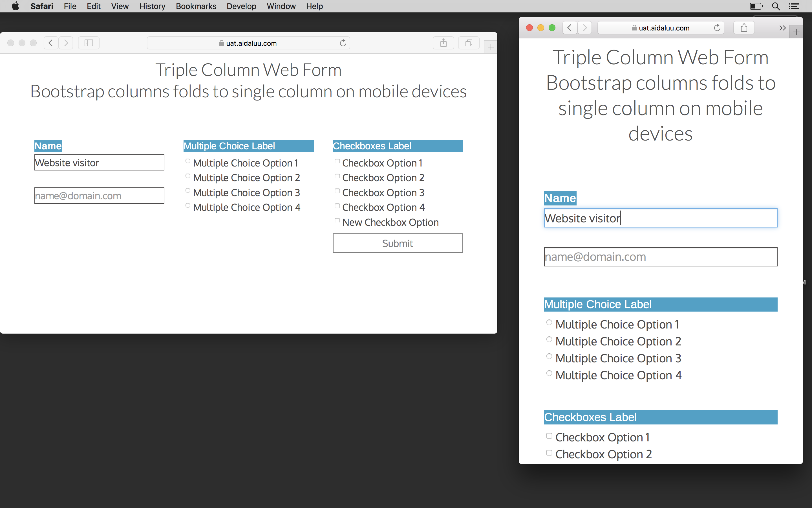The height and width of the screenshot is (508, 812).
Task: Focus the email field in right window
Action: [660, 257]
